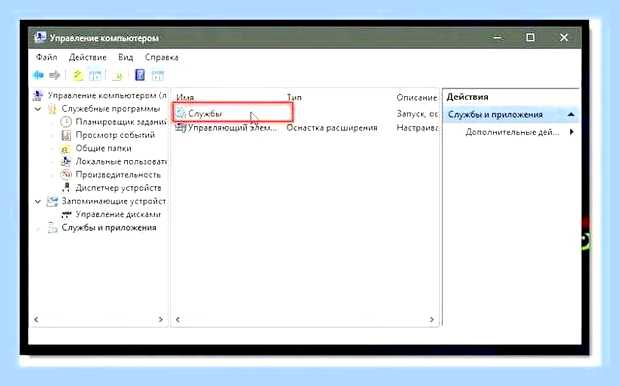
Task: Click the Действия pane header
Action: [467, 97]
